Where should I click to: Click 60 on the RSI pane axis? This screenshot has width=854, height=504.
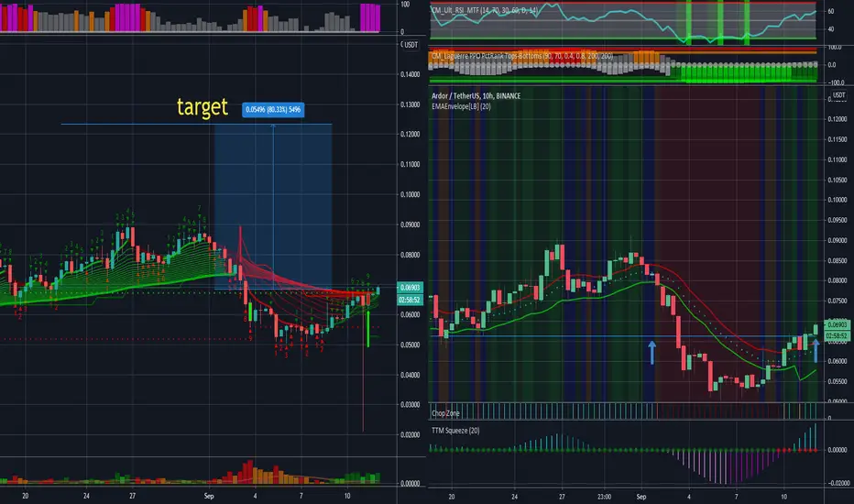pos(830,11)
